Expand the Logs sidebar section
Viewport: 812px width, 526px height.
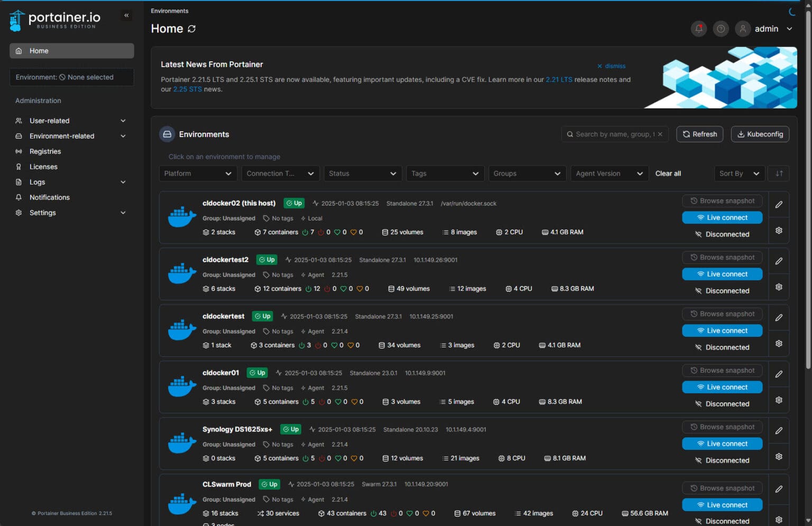point(37,182)
